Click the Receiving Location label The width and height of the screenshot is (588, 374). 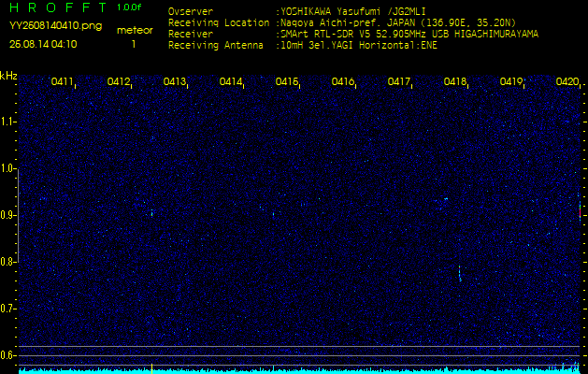(x=219, y=22)
